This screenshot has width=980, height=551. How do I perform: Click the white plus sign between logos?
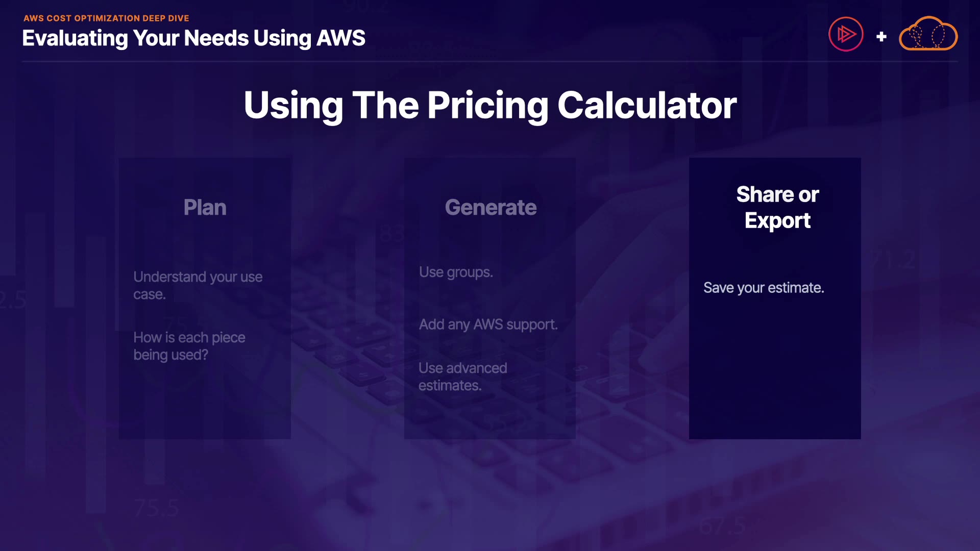(881, 37)
